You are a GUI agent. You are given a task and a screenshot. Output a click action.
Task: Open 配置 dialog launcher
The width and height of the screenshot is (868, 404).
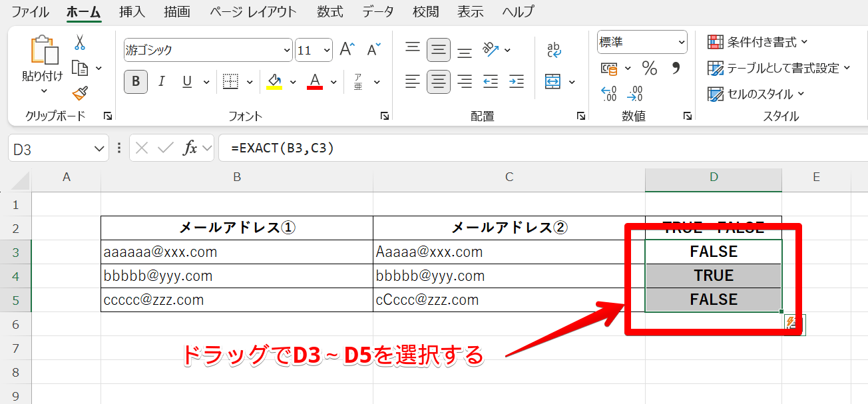580,116
